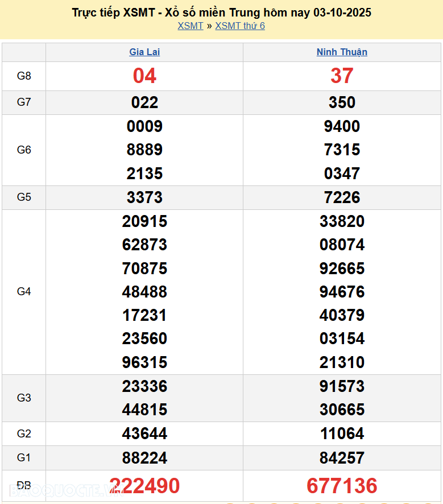Open the XSMT breadcrumb link
The width and height of the screenshot is (443, 504).
coord(190,26)
